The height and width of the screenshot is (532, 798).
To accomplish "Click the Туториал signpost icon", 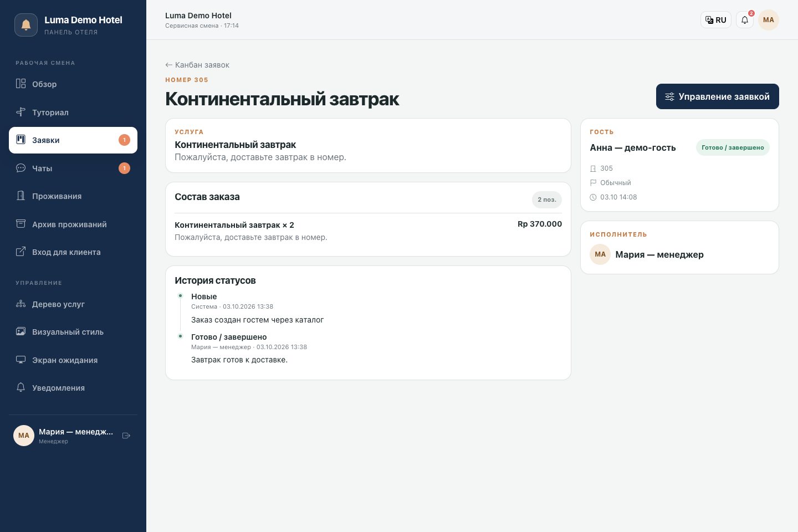I will [x=21, y=112].
